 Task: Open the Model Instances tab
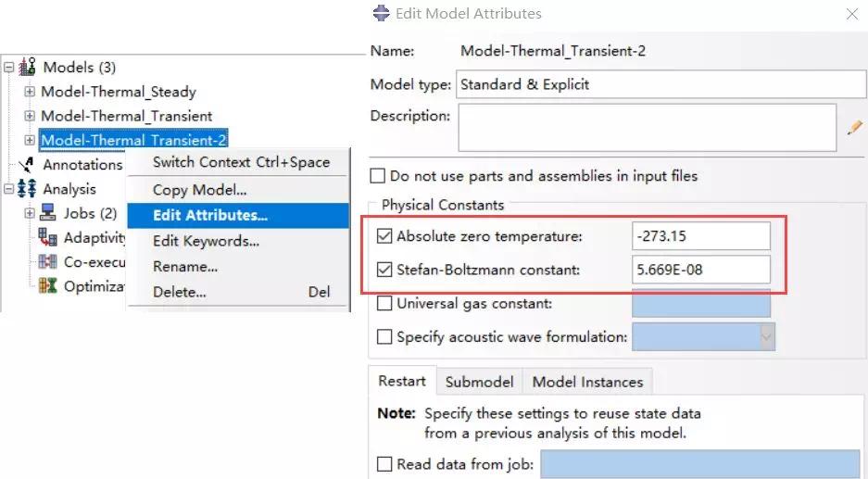pyautogui.click(x=587, y=382)
